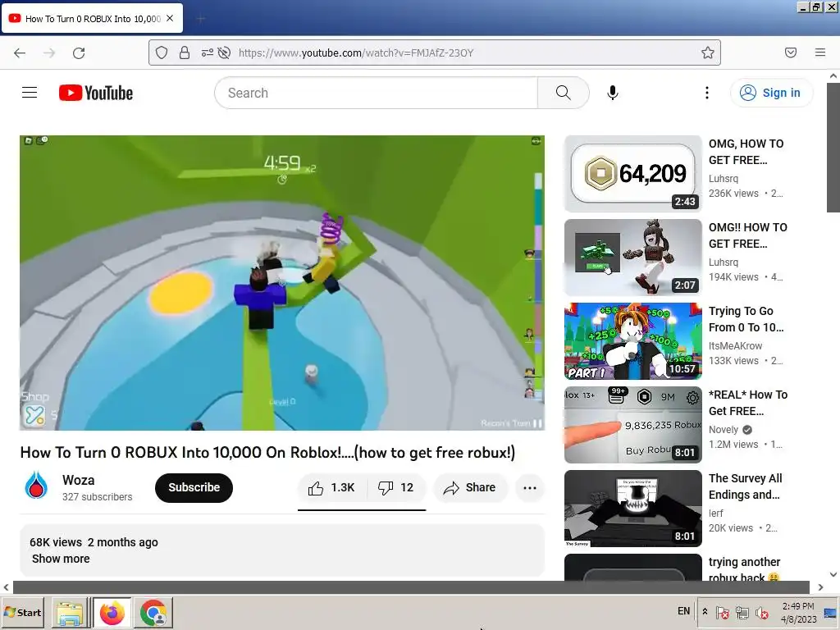Open more actions menu under video
This screenshot has width=840, height=630.
[530, 487]
